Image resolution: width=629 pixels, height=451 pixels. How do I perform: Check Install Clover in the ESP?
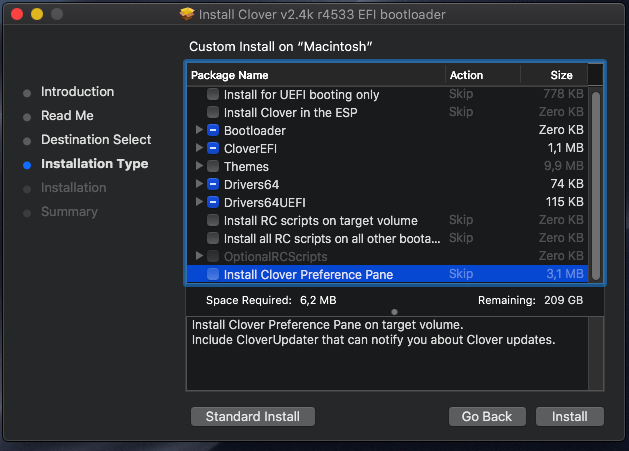coord(213,112)
